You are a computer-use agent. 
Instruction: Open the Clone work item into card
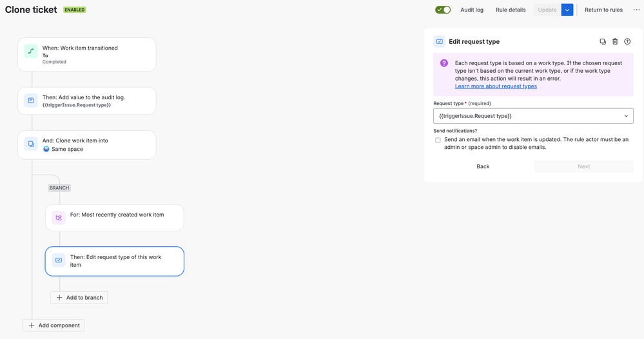click(x=86, y=145)
